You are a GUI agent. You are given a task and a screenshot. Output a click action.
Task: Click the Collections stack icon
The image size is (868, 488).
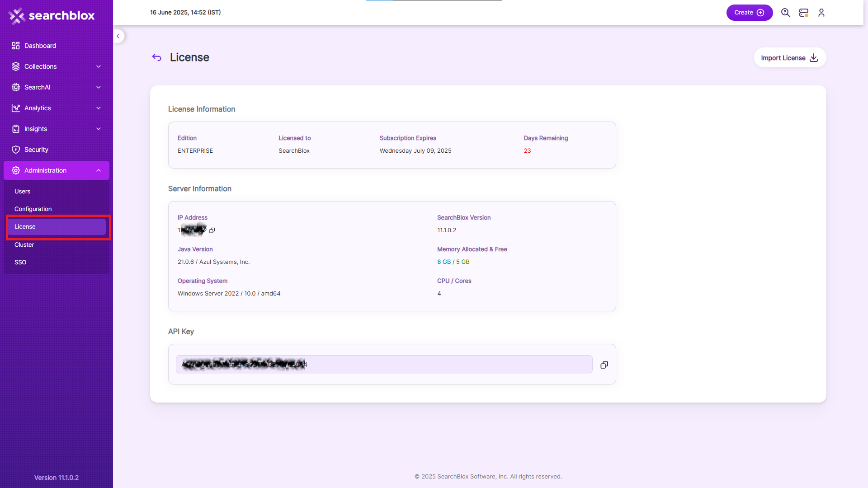click(x=16, y=66)
